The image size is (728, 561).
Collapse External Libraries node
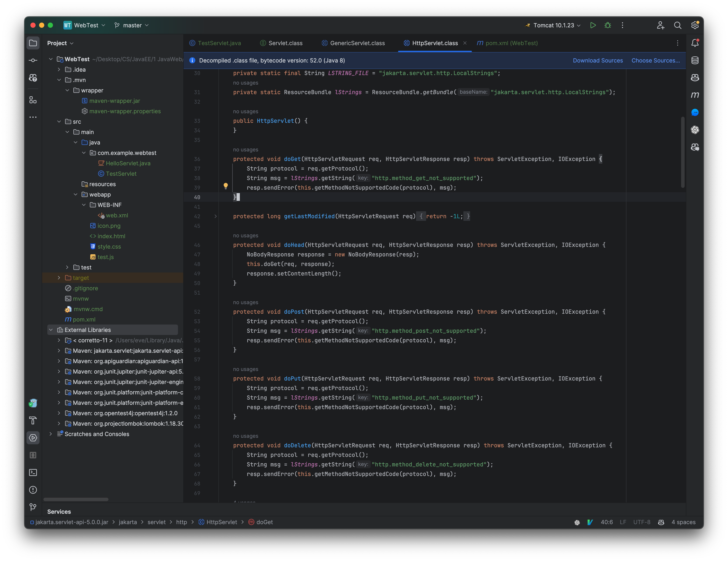click(x=51, y=330)
